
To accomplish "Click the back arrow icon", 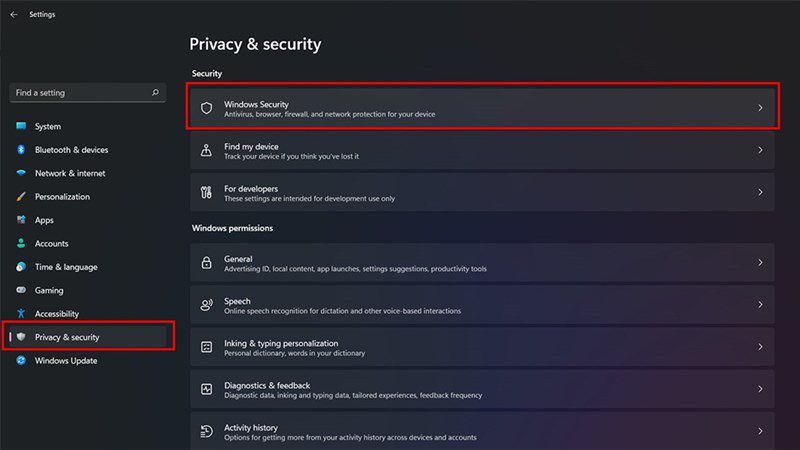I will tap(14, 14).
